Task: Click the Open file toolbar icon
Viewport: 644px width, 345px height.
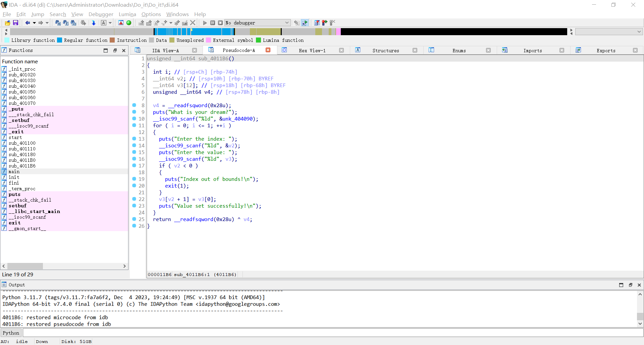Action: tap(7, 23)
